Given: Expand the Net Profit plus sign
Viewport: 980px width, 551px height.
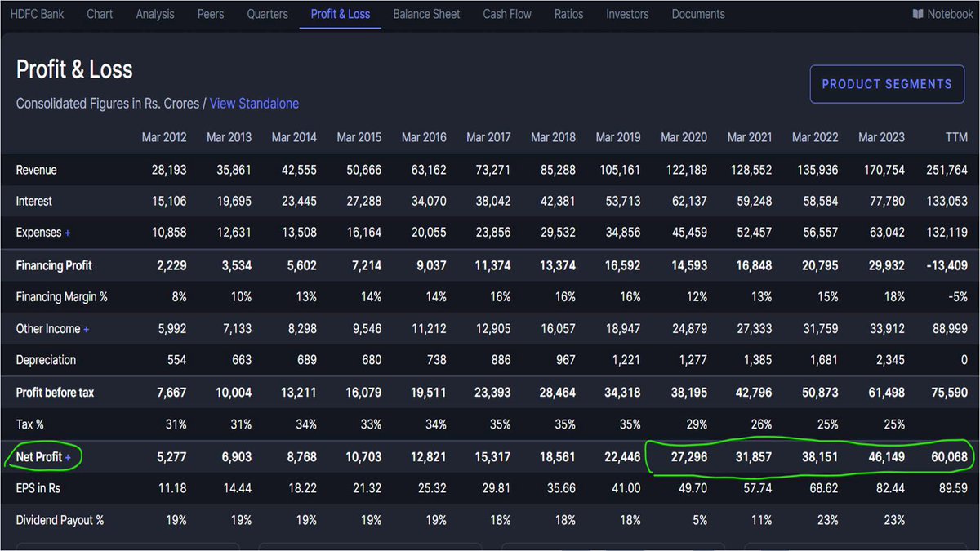Looking at the screenshot, I should (69, 458).
